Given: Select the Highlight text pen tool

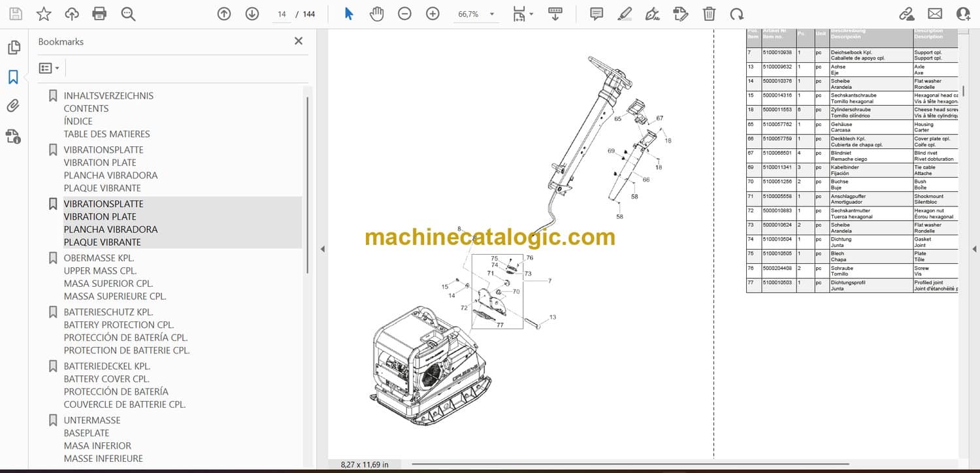Looking at the screenshot, I should tap(625, 14).
